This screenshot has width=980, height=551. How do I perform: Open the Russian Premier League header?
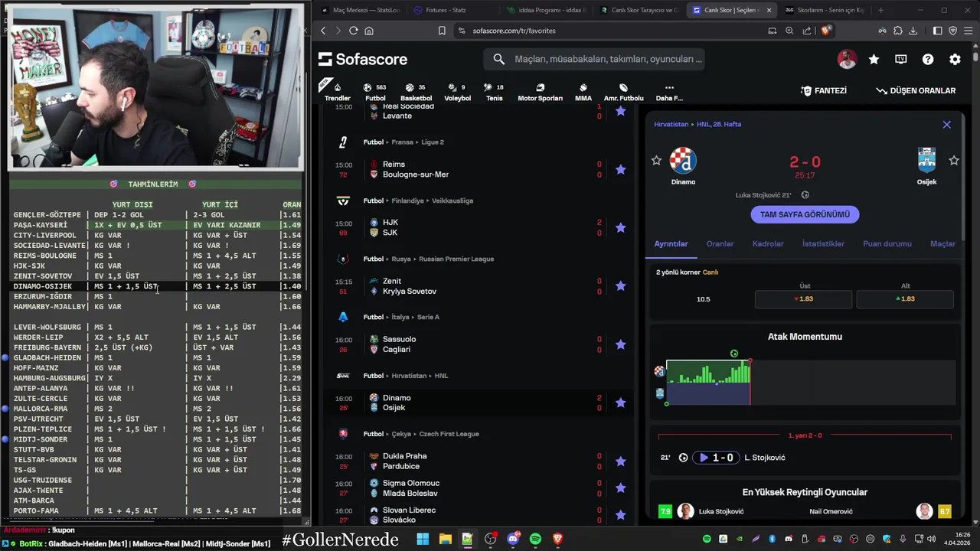(429, 259)
